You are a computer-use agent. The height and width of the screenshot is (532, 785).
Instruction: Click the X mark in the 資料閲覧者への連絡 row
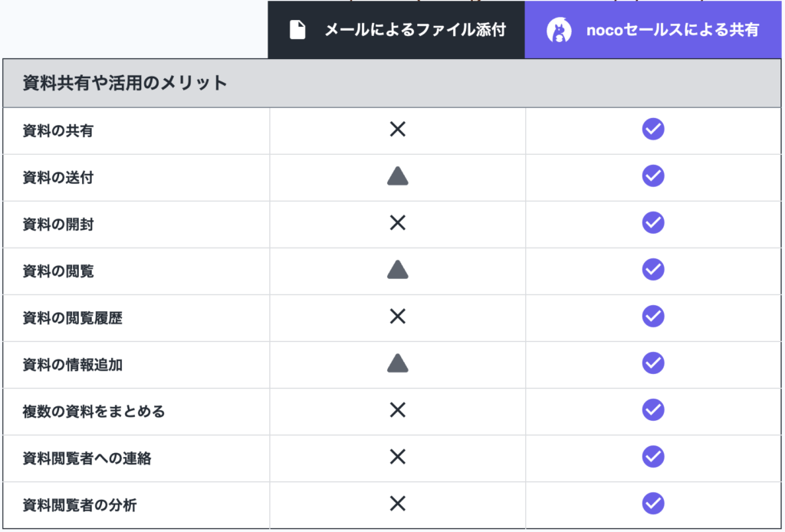coord(398,456)
